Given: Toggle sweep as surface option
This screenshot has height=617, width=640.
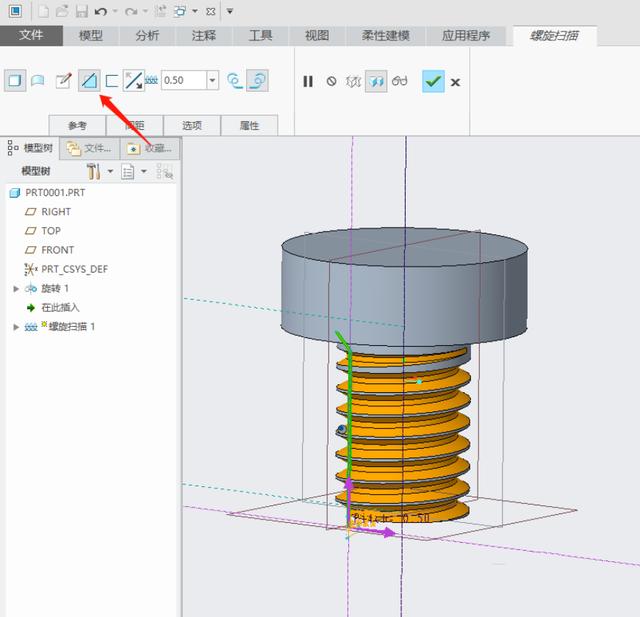Looking at the screenshot, I should coord(38,80).
